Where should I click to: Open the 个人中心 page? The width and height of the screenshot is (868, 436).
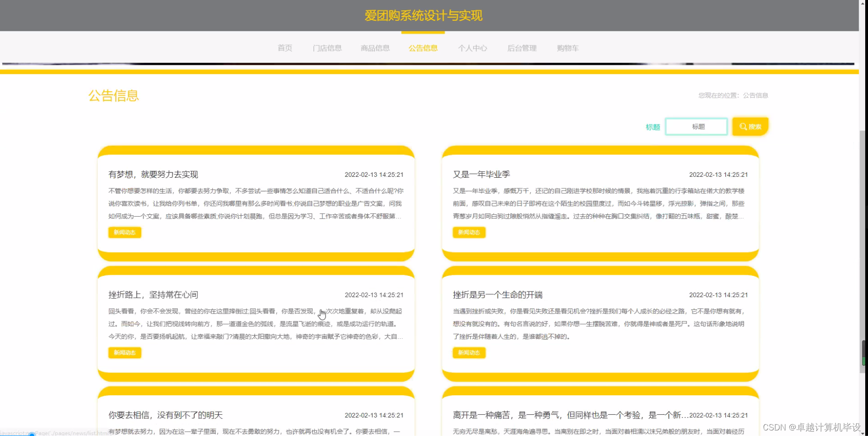pos(473,48)
